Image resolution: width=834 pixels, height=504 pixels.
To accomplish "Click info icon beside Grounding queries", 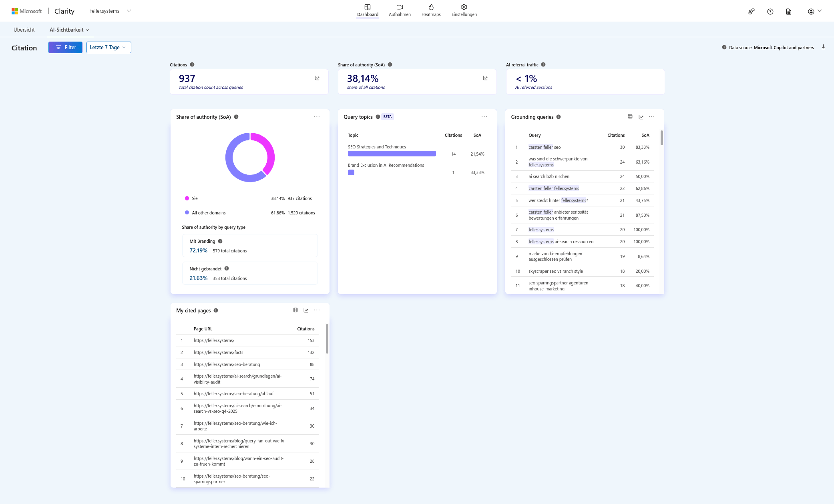I will pyautogui.click(x=559, y=117).
